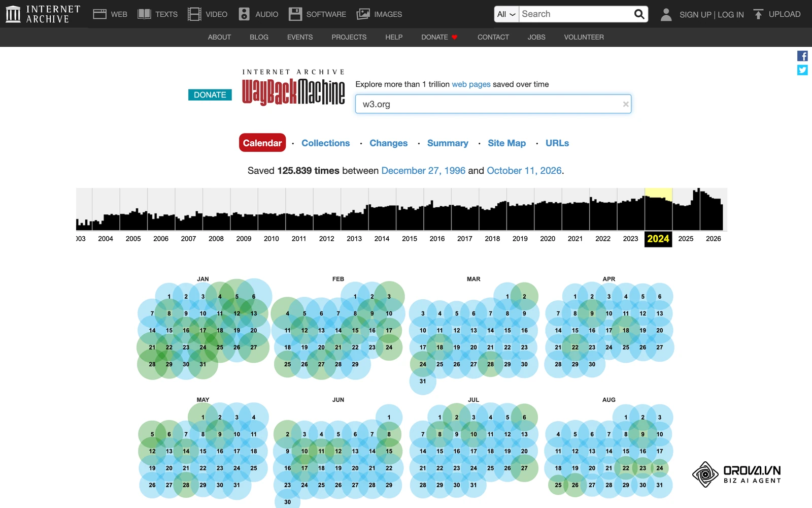Click in the top Search box
The height and width of the screenshot is (508, 812).
(576, 14)
